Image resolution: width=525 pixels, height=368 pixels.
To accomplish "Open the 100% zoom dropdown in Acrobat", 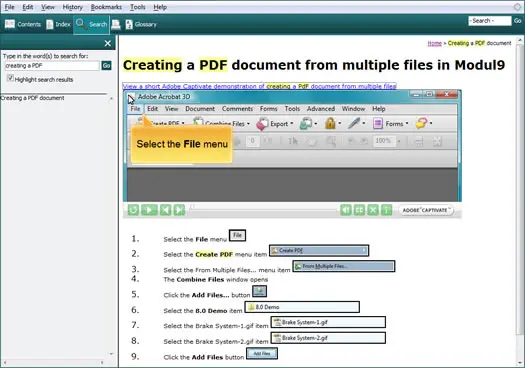I will (399, 141).
